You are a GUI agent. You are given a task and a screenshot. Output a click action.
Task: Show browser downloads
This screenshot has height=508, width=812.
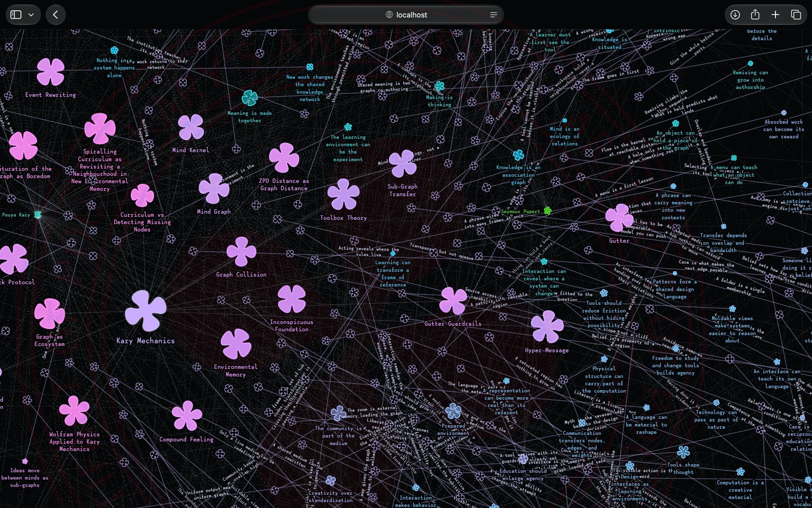pos(735,15)
